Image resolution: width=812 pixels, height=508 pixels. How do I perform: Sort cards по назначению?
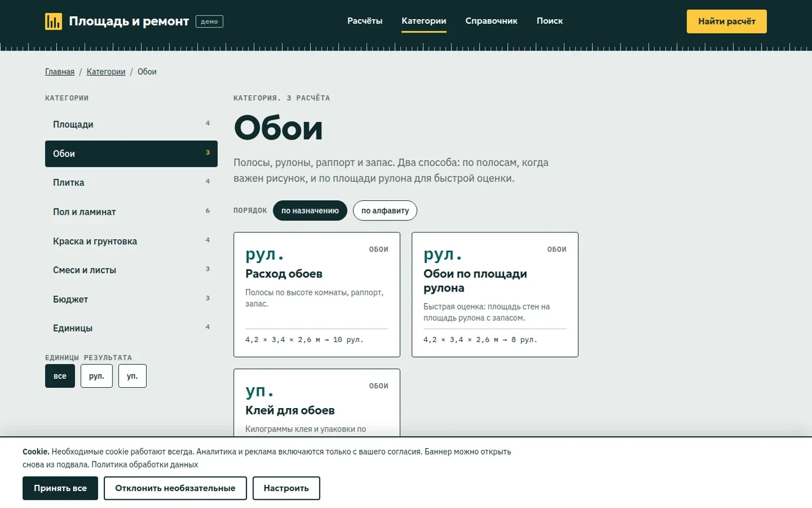[x=310, y=211]
